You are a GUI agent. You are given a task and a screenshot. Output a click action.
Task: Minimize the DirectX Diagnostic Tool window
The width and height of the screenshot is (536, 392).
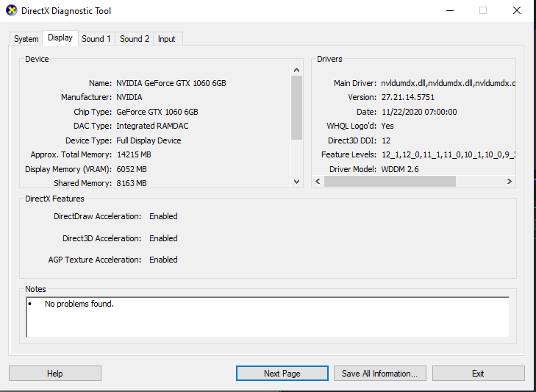pos(450,10)
